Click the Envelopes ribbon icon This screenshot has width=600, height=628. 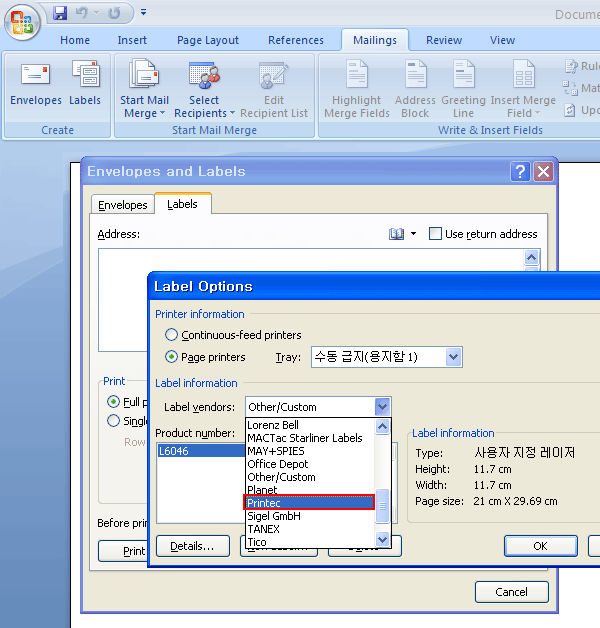point(36,83)
